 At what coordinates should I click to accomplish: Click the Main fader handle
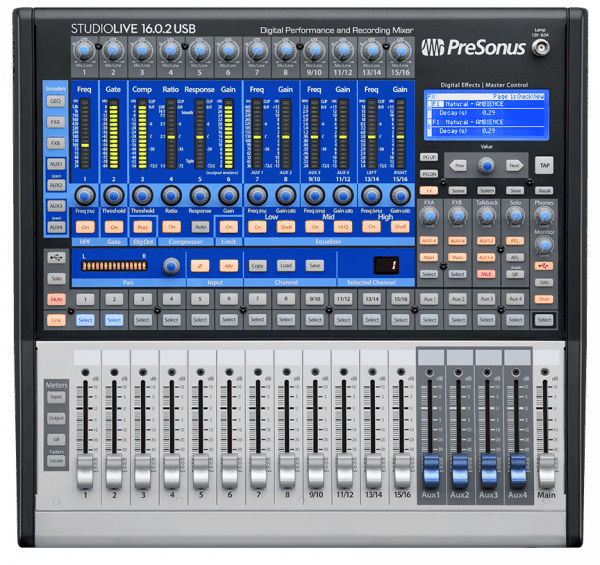pos(544,468)
